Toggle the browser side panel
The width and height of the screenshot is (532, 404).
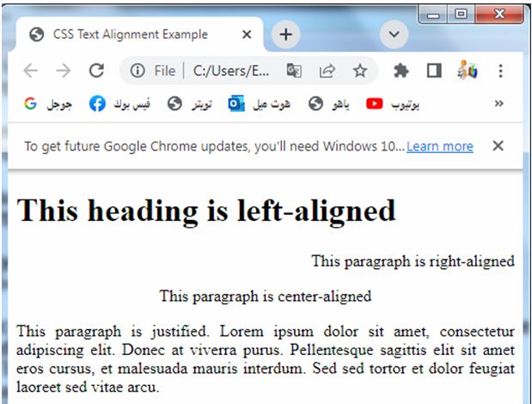434,70
